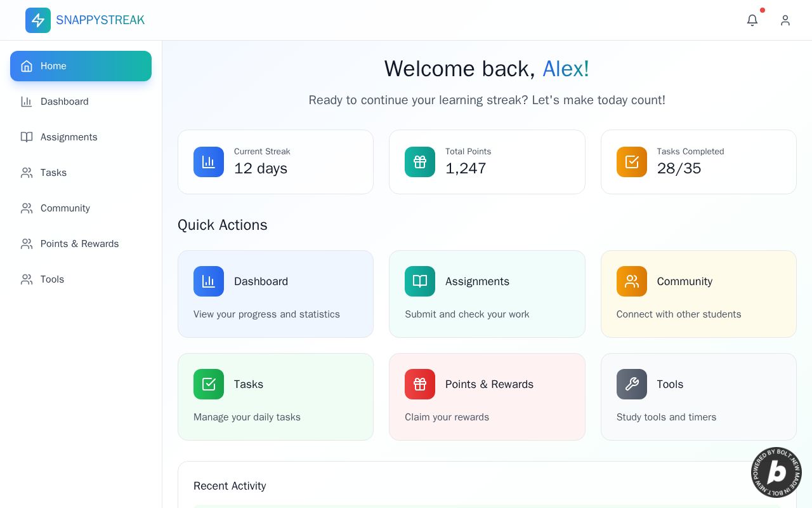This screenshot has height=508, width=812.
Task: Open the 'Study tools and timers' card
Action: click(698, 397)
